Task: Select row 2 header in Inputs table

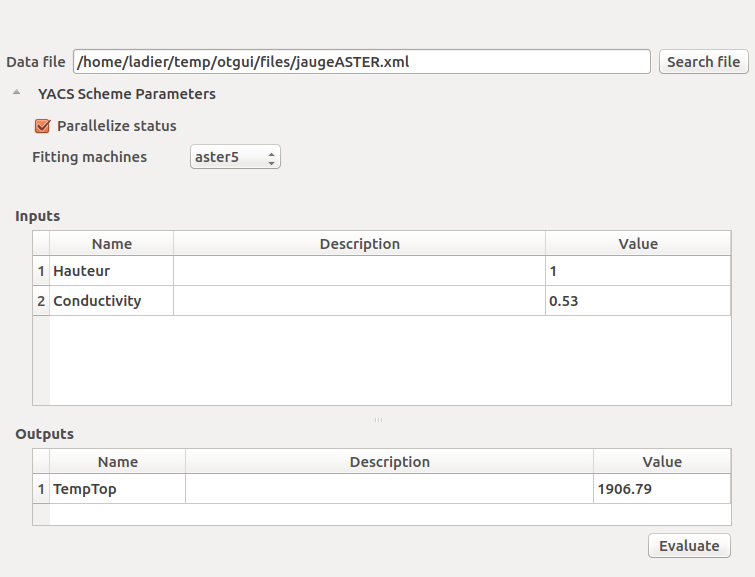Action: [x=41, y=301]
